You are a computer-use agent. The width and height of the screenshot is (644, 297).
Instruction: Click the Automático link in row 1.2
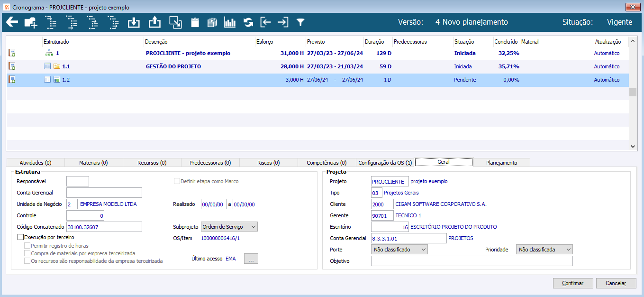[607, 80]
